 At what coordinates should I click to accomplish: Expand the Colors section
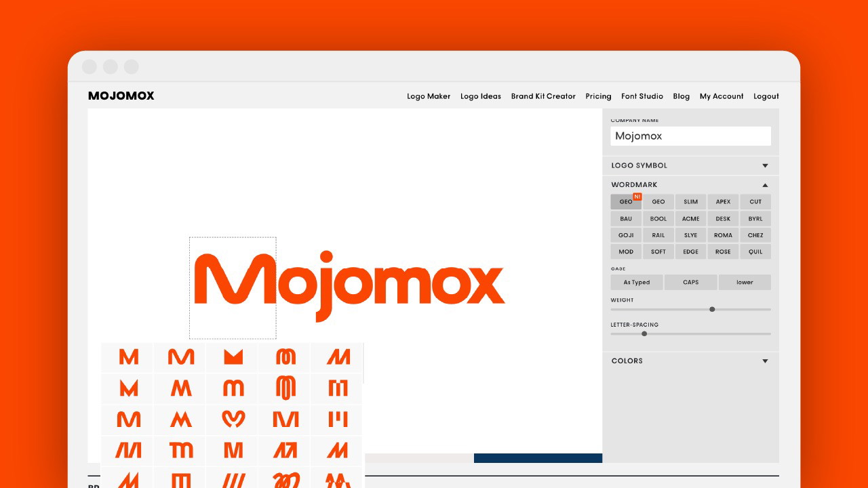point(690,361)
